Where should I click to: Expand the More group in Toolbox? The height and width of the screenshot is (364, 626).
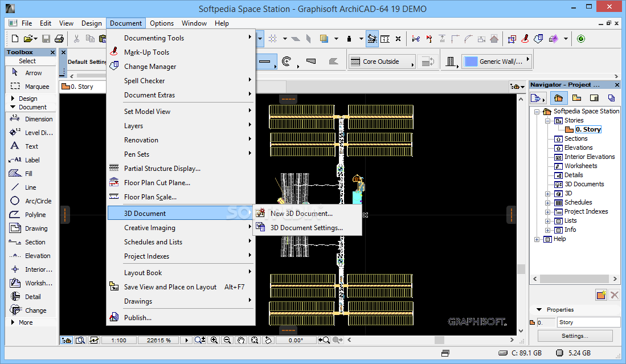(13, 322)
